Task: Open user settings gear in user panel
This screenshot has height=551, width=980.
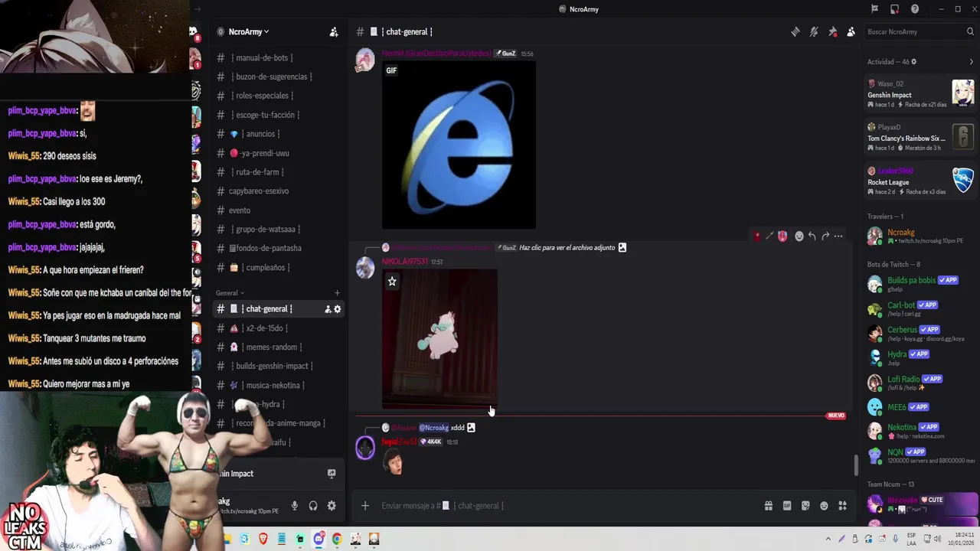Action: click(332, 506)
